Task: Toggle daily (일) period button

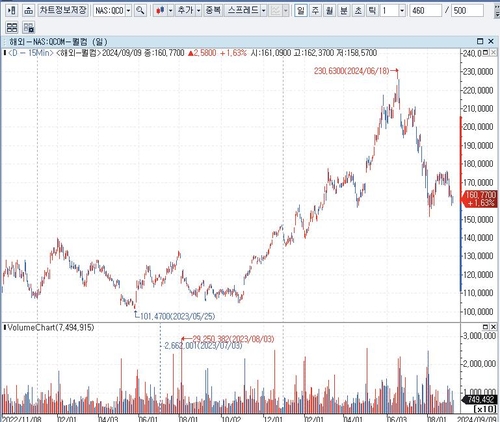Action: pyautogui.click(x=301, y=11)
